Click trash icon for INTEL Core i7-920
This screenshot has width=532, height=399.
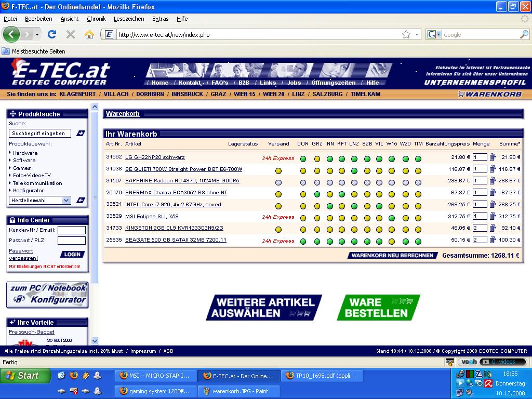click(x=493, y=204)
